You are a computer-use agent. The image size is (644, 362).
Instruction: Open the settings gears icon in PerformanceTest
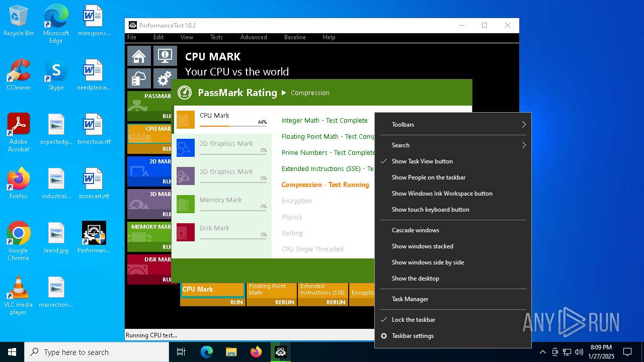pos(165,79)
